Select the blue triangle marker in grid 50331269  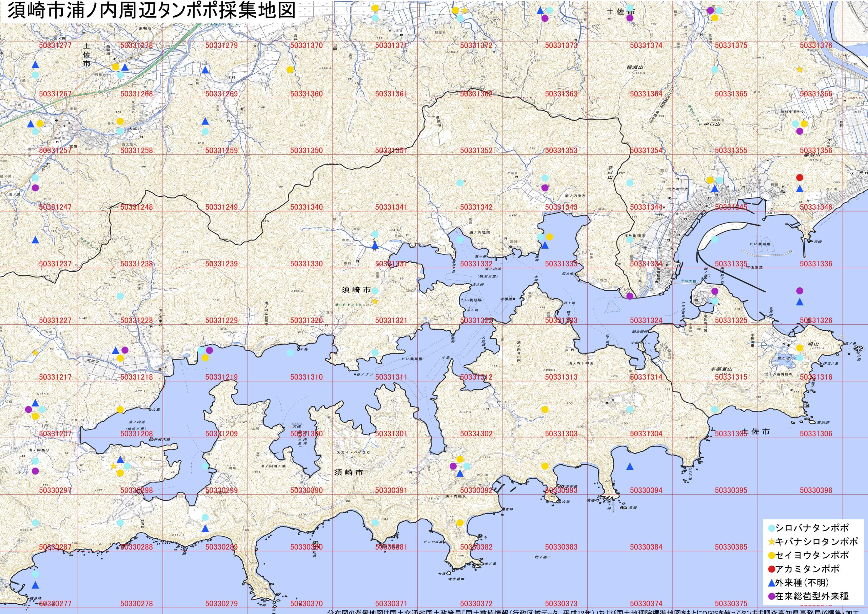pyautogui.click(x=205, y=70)
